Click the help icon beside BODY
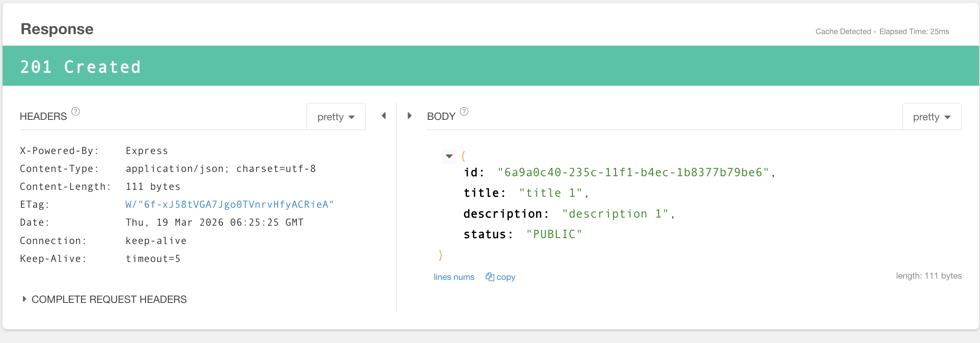The image size is (980, 343). tap(464, 112)
